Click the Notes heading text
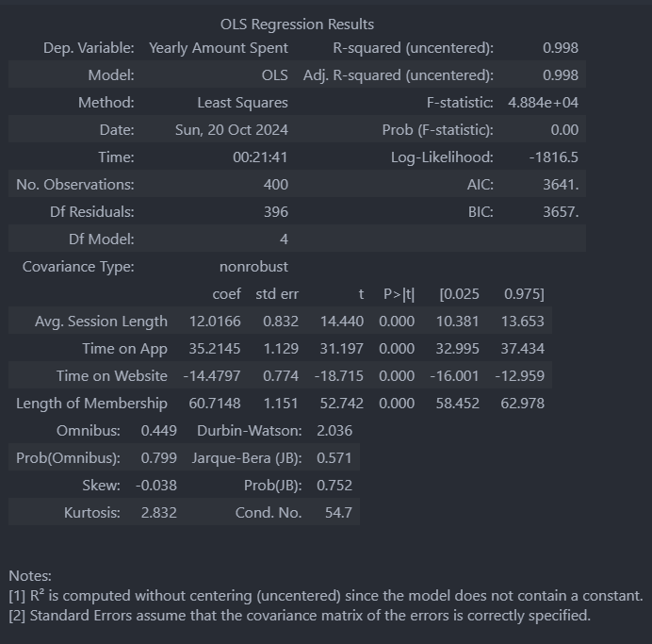 click(x=30, y=576)
